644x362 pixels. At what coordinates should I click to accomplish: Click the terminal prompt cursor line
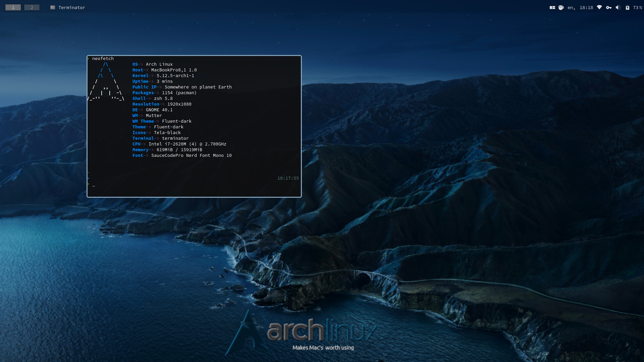tap(194, 184)
